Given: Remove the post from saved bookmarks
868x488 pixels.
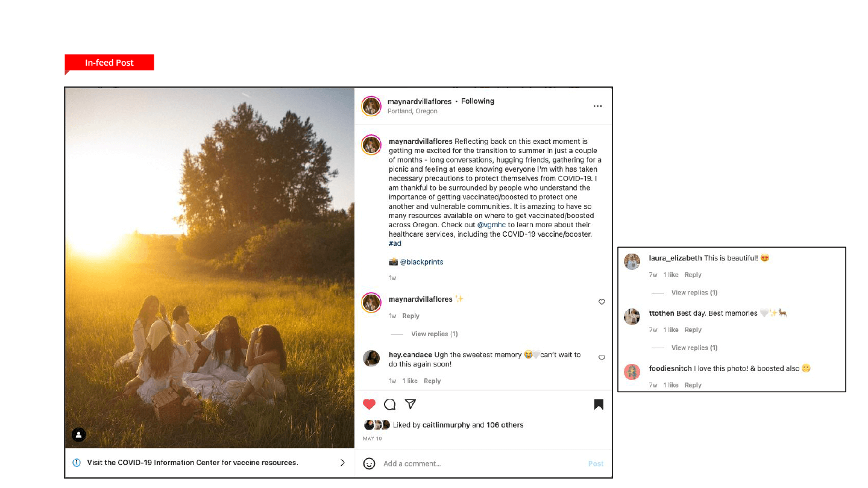Looking at the screenshot, I should (x=599, y=404).
